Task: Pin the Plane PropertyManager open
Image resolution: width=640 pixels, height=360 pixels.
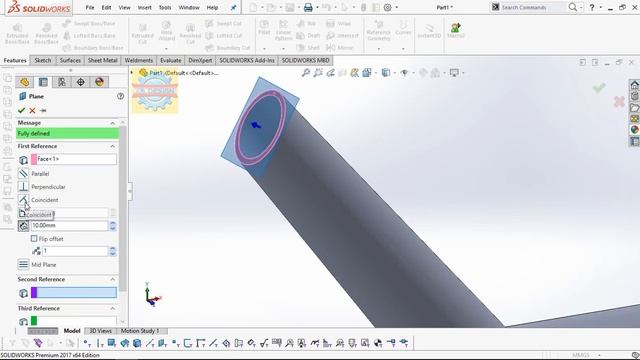Action: click(x=43, y=111)
